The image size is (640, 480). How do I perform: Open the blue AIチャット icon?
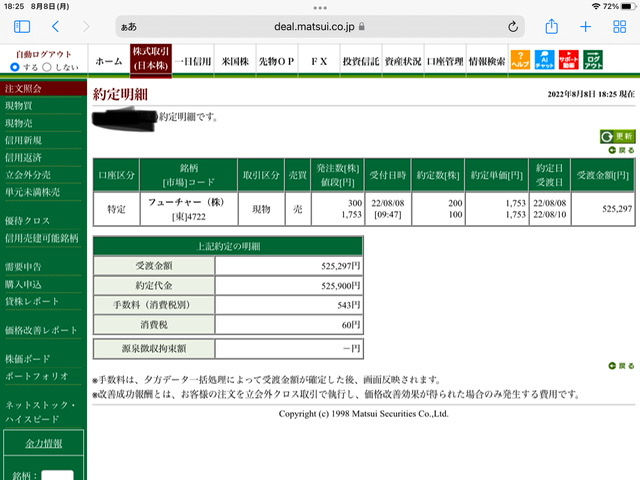tap(544, 60)
